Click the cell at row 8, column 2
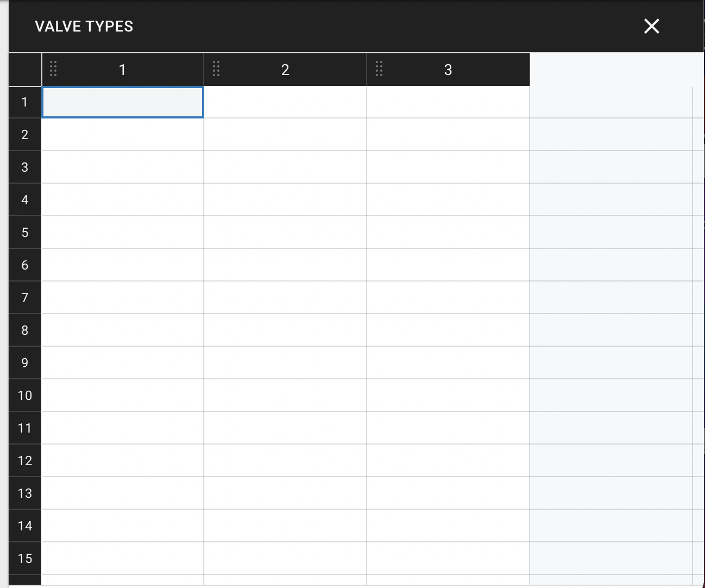705x588 pixels. pos(285,330)
